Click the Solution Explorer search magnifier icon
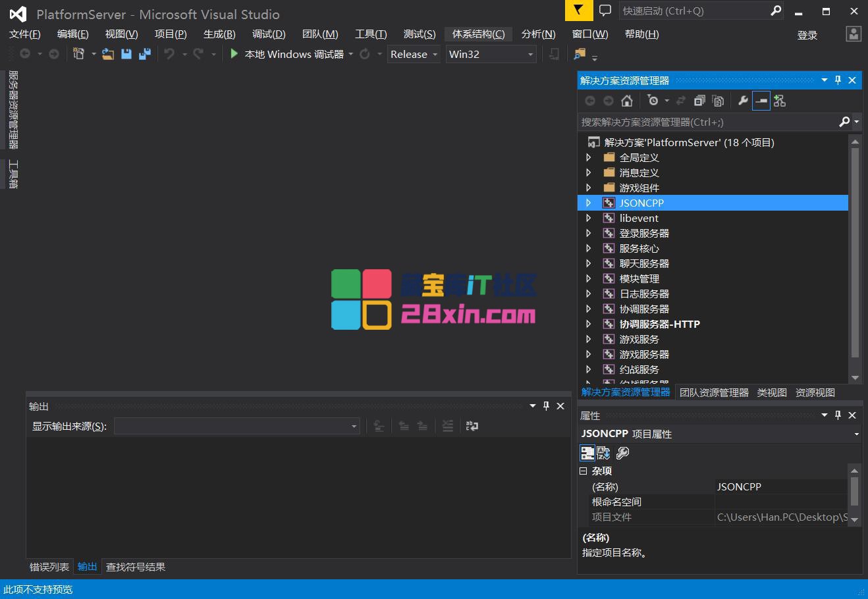 coord(844,122)
